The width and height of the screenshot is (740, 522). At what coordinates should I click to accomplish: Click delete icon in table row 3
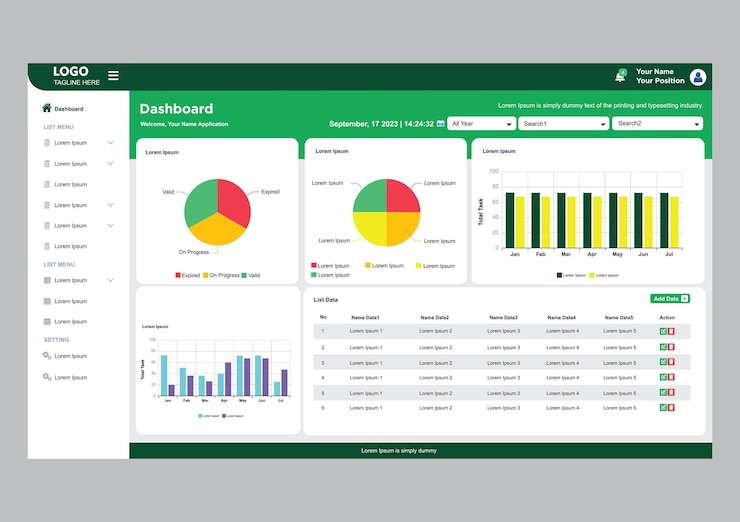click(671, 362)
